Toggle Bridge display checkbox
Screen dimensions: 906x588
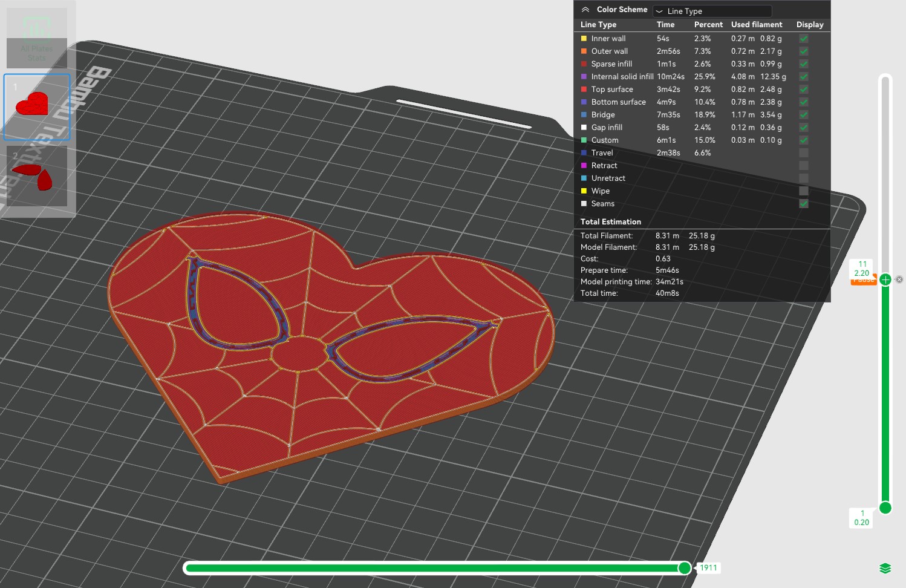pos(804,114)
